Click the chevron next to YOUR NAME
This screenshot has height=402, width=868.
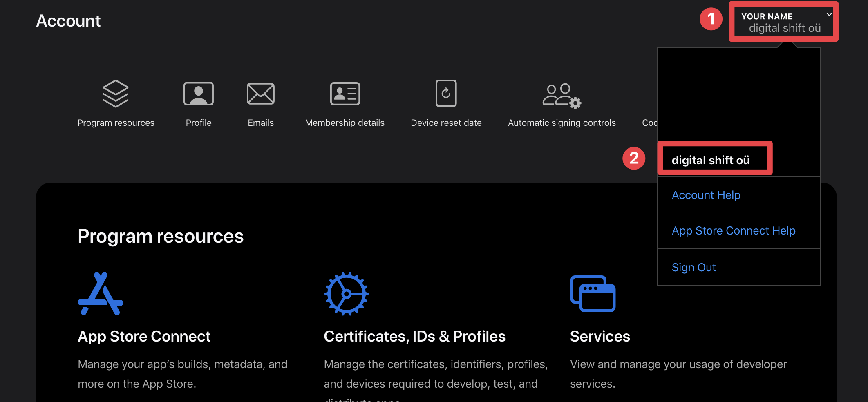829,15
